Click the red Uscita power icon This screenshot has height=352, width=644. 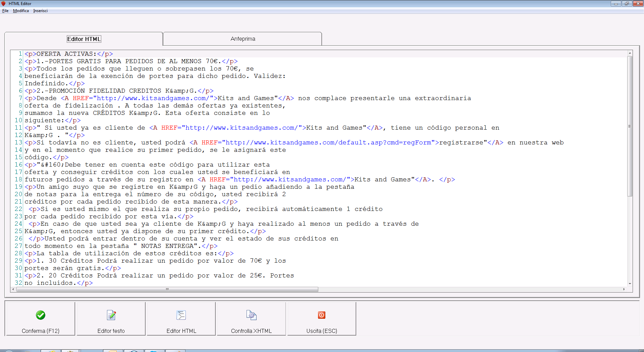tap(321, 315)
